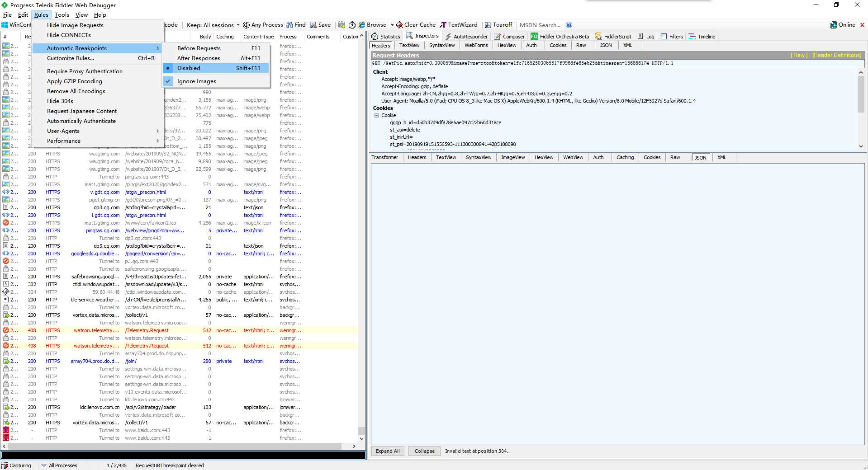Open the FiddlerScript tab

[613, 37]
